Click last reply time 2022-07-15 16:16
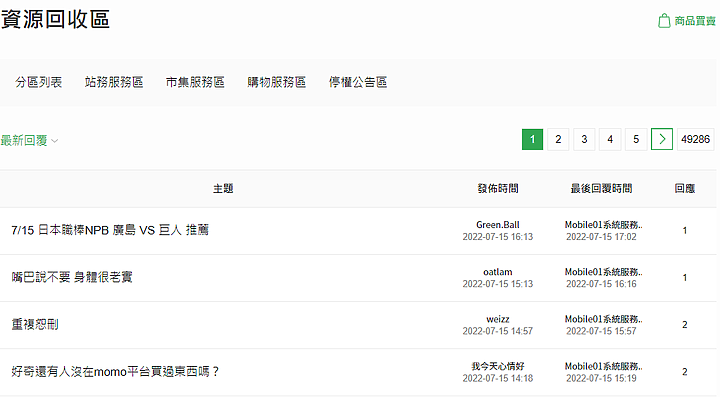This screenshot has width=720, height=397. [601, 284]
